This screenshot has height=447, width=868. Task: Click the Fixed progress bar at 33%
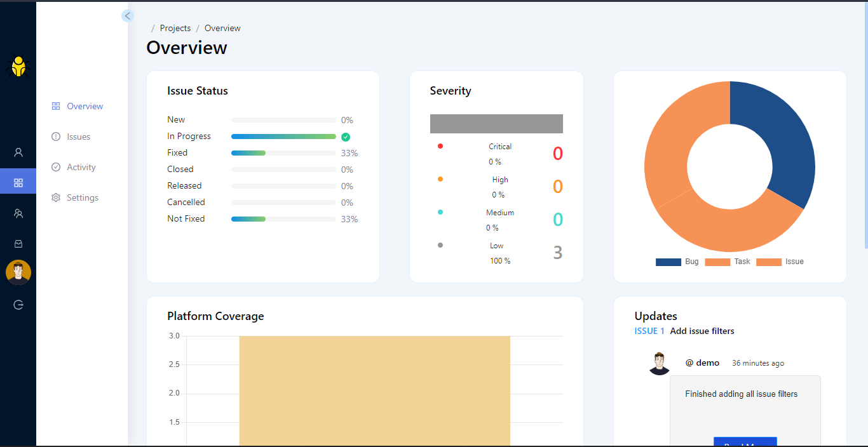point(283,152)
